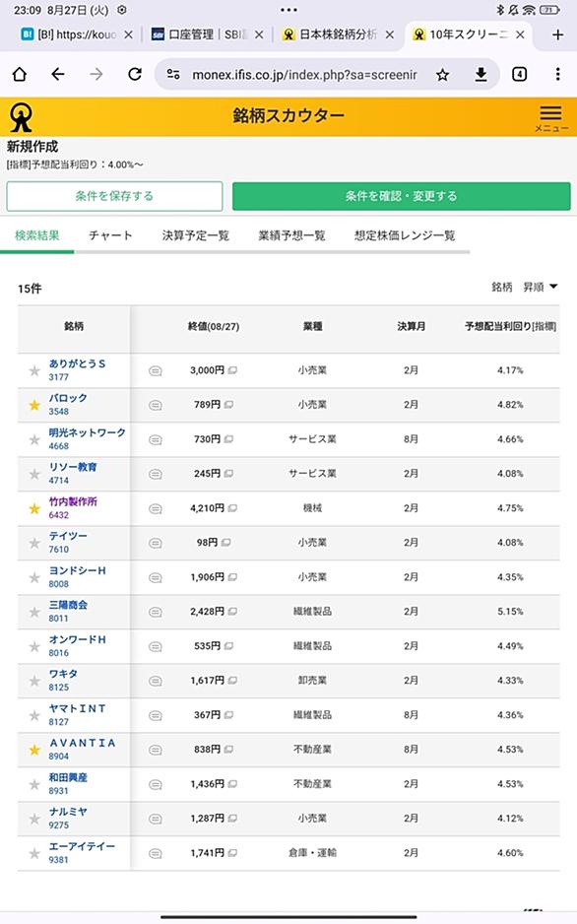Toggle favorite star for ありがとうS
Image resolution: width=577 pixels, height=924 pixels.
click(34, 370)
